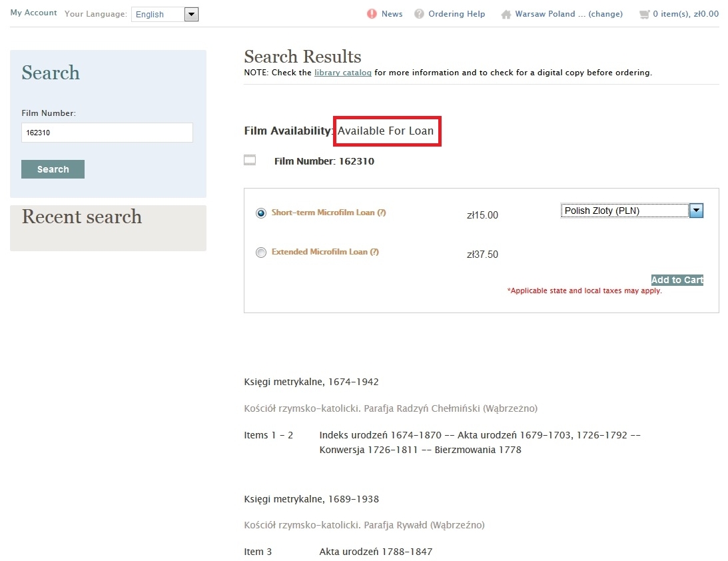Open Ordering Help text link
This screenshot has width=728, height=561.
pyautogui.click(x=456, y=14)
